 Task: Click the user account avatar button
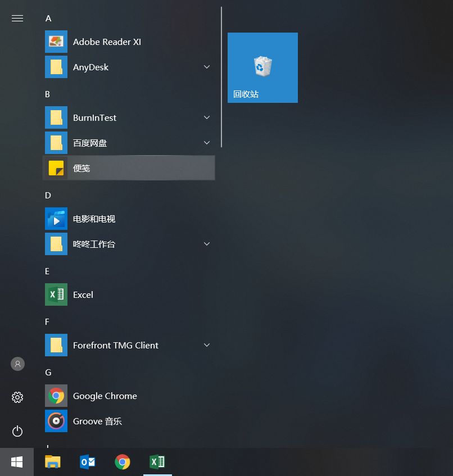coord(17,364)
